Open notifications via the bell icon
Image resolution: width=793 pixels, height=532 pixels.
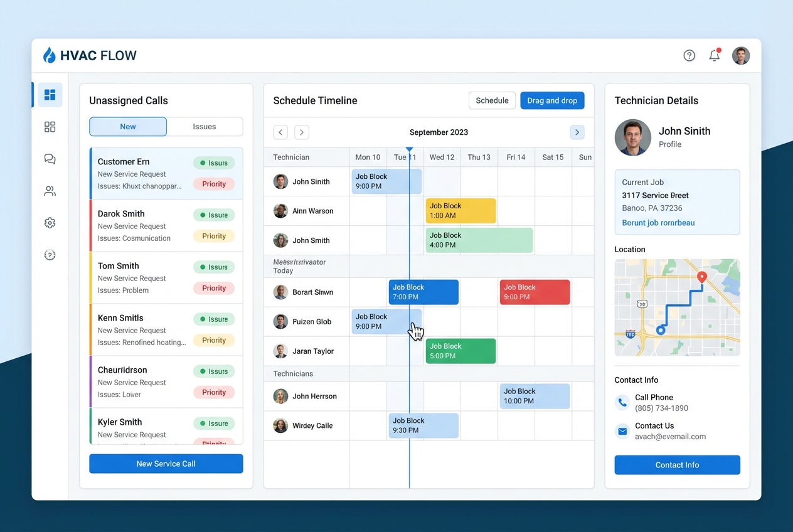click(x=714, y=55)
